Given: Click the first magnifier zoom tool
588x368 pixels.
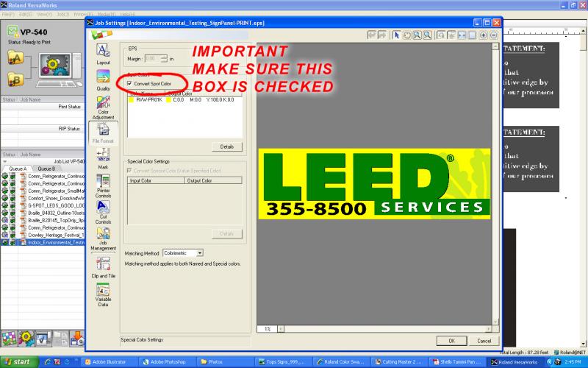Looking at the screenshot, I should (x=417, y=35).
